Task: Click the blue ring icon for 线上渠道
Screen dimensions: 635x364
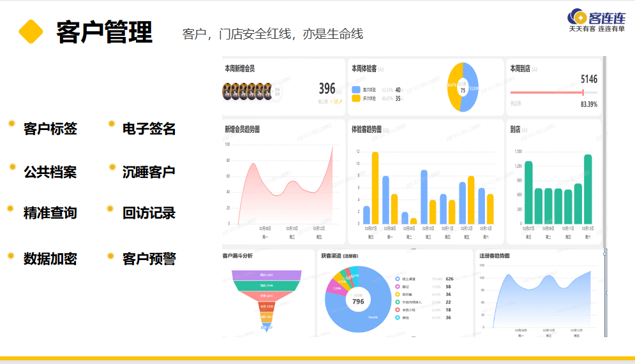Action: tap(398, 279)
